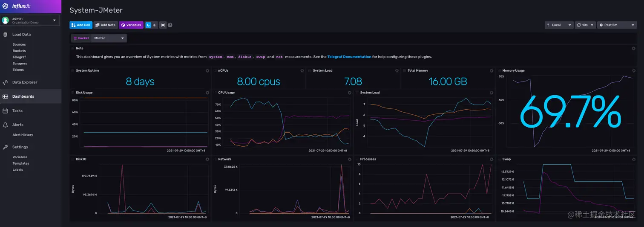This screenshot has height=227, width=644.
Task: Click the System-JMeter dashboard title
Action: click(96, 10)
